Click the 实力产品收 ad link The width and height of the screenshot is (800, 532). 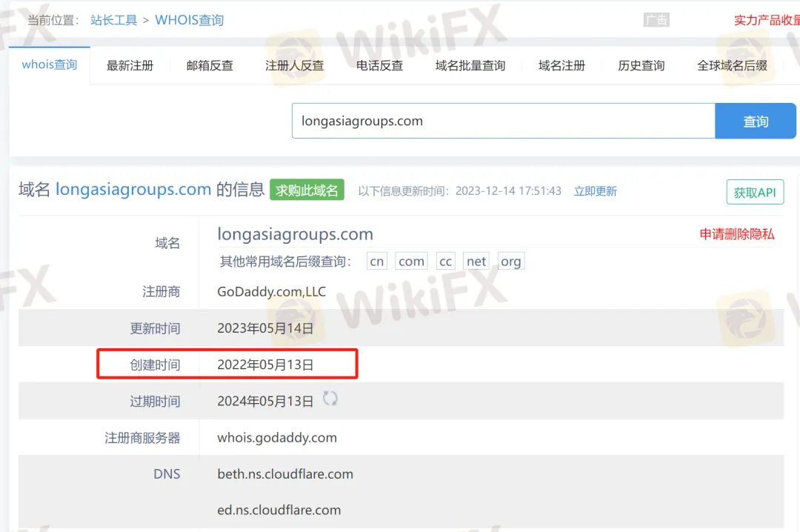click(x=767, y=20)
